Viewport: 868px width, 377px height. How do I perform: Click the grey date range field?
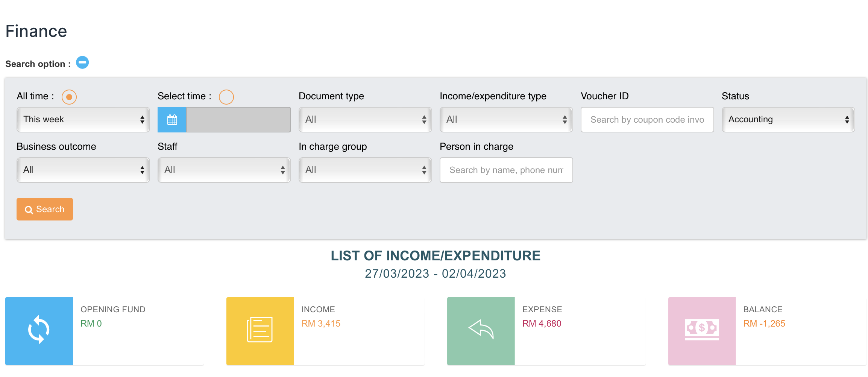click(238, 120)
